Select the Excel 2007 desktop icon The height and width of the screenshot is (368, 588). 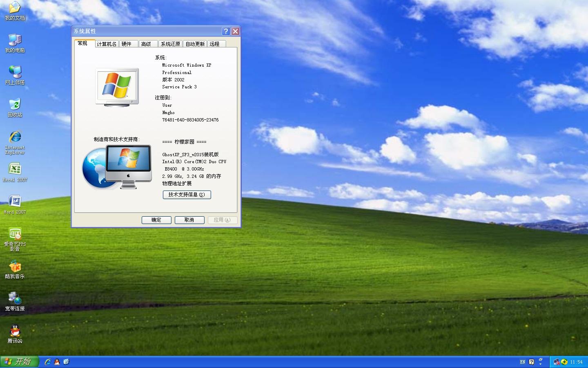[x=15, y=173]
